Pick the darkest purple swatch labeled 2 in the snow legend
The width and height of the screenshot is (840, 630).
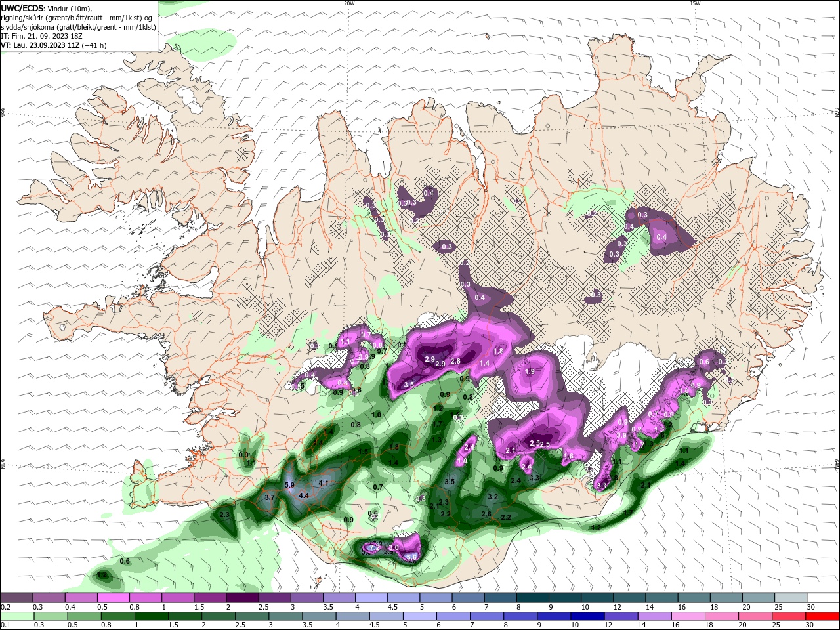(242, 598)
